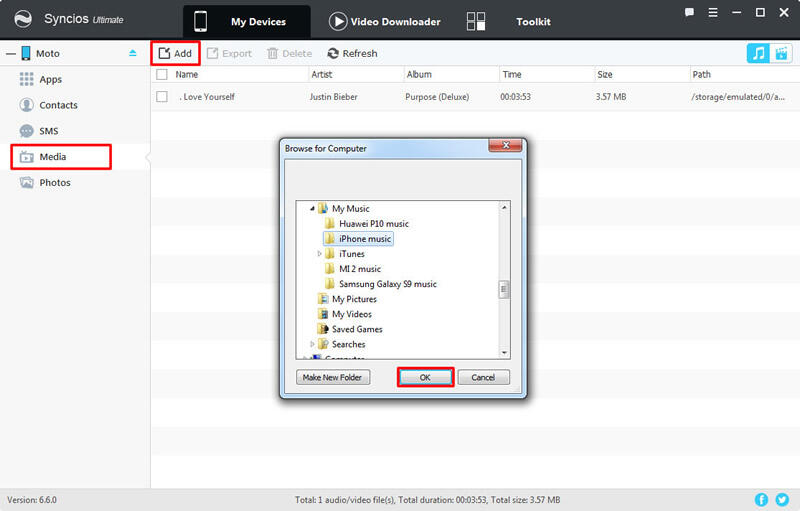Open Apps in the sidebar
The image size is (800, 511).
click(x=50, y=79)
